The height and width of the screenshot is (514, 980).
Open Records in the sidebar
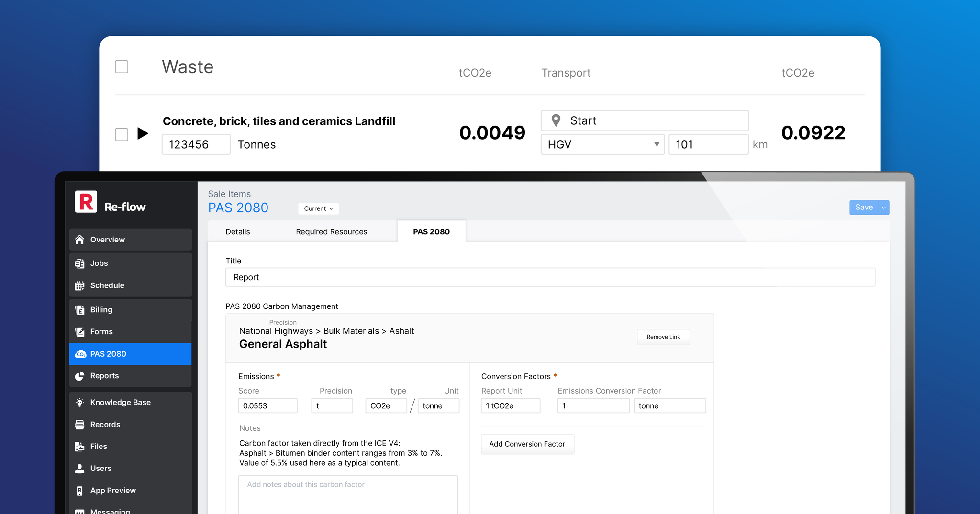(131, 425)
